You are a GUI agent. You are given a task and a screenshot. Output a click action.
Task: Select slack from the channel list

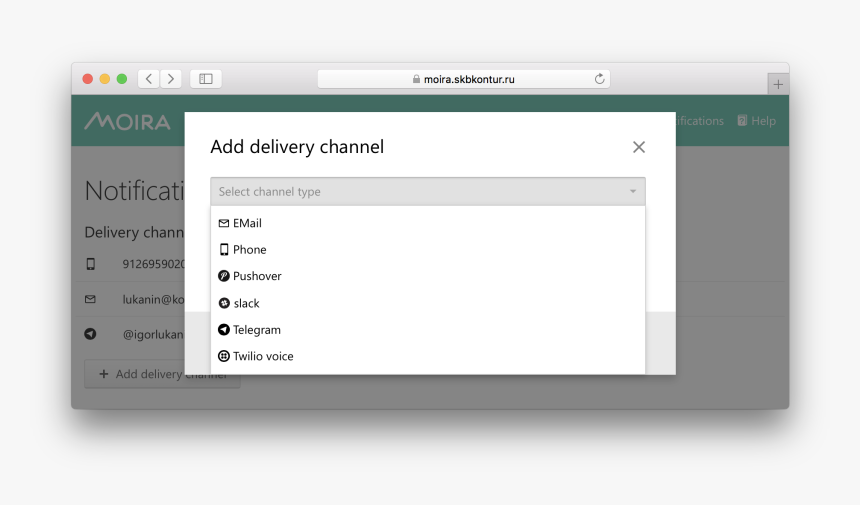point(428,303)
